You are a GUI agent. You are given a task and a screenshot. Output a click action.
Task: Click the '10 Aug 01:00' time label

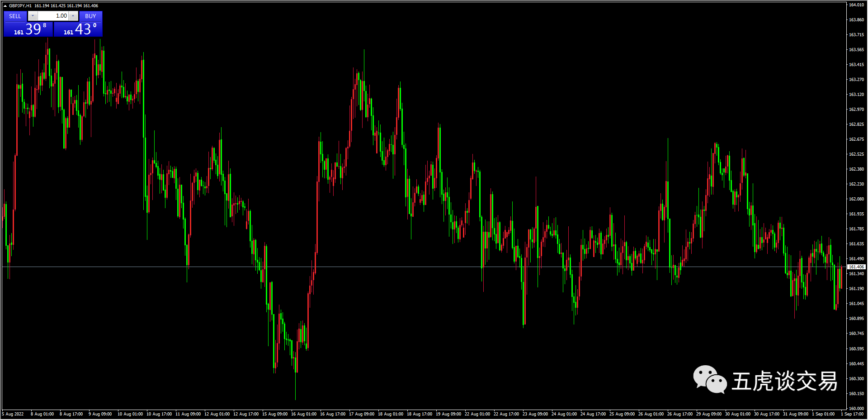130,414
